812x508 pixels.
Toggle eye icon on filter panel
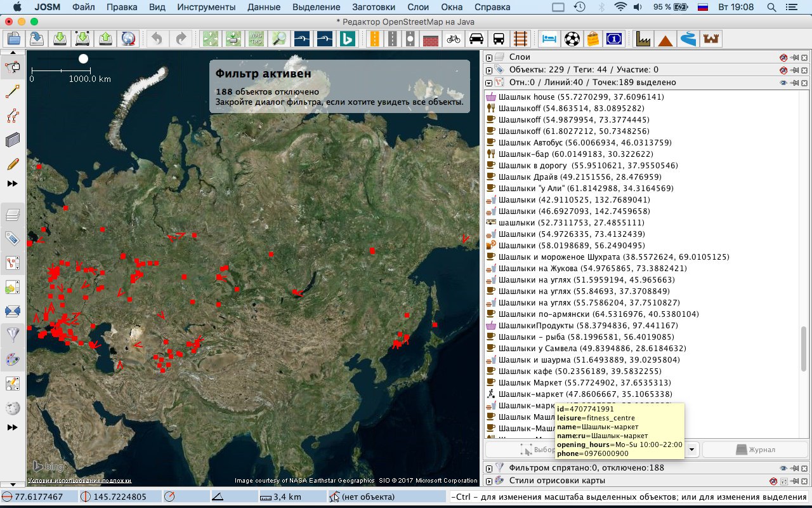(783, 468)
